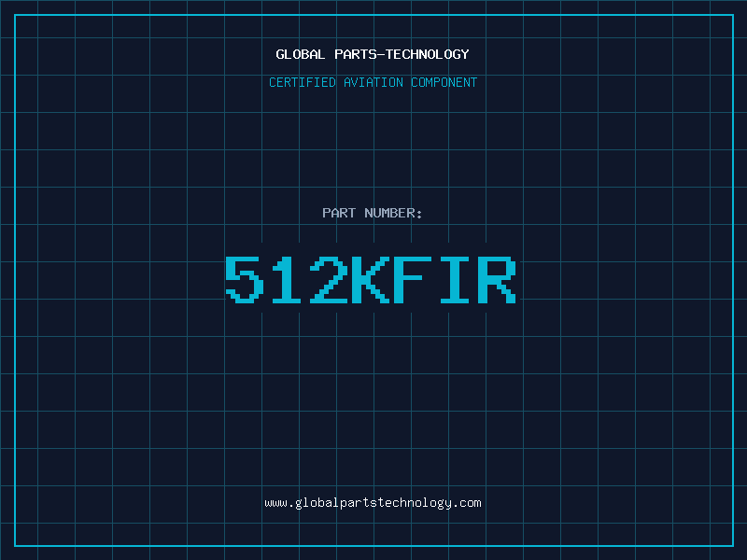Click the GLOBAL PARTS-TECHNOLOGY heading

coord(373,54)
